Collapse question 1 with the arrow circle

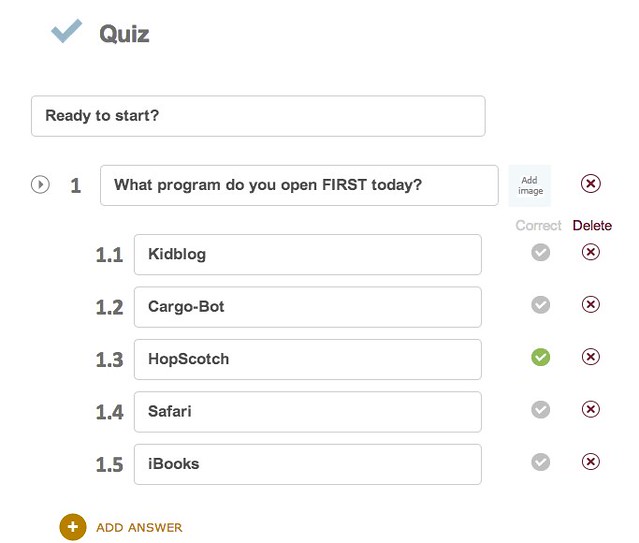pos(40,185)
